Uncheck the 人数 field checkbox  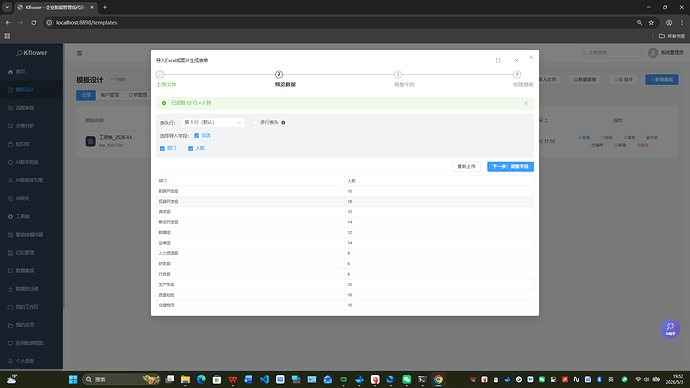click(190, 148)
